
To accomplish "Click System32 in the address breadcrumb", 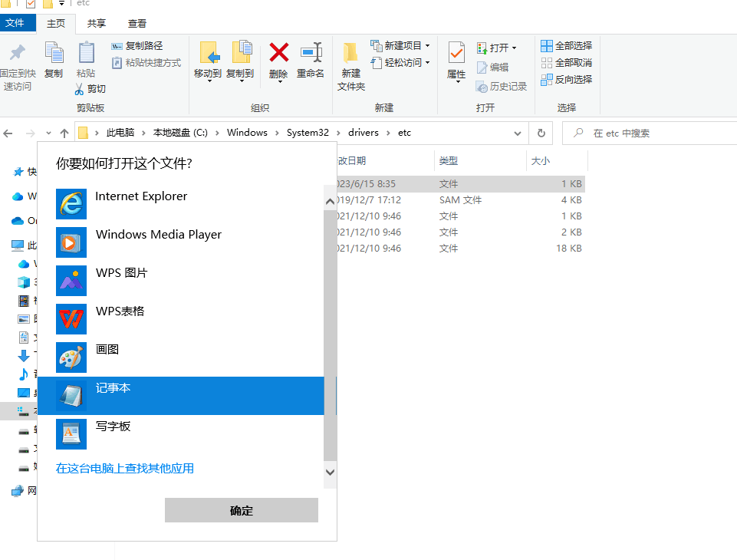I will 308,133.
